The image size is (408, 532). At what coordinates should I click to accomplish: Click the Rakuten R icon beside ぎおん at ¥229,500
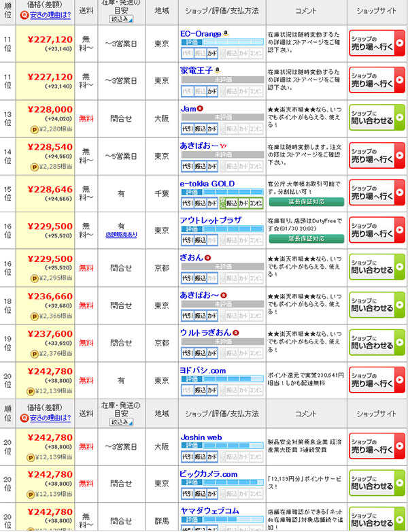point(208,259)
